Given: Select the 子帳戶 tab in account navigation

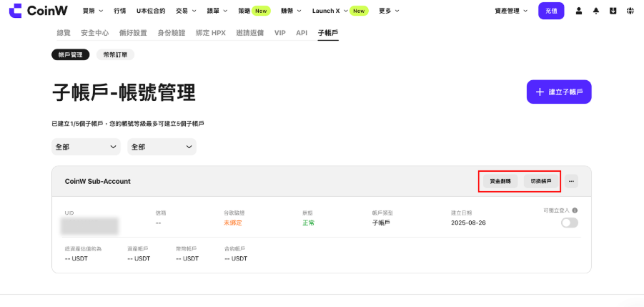Looking at the screenshot, I should 328,33.
